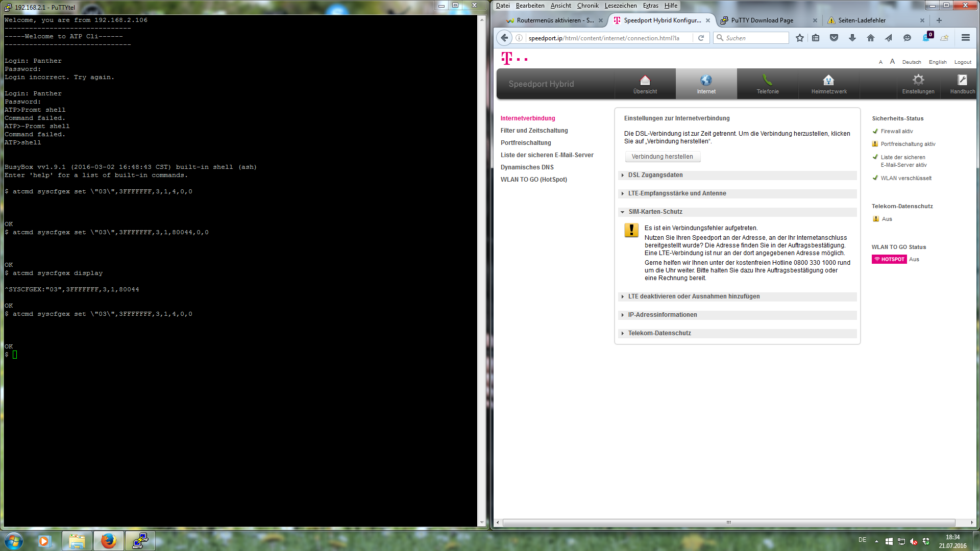Click the Ghostery extension icon
Screen dimensions: 980x551
(927, 37)
